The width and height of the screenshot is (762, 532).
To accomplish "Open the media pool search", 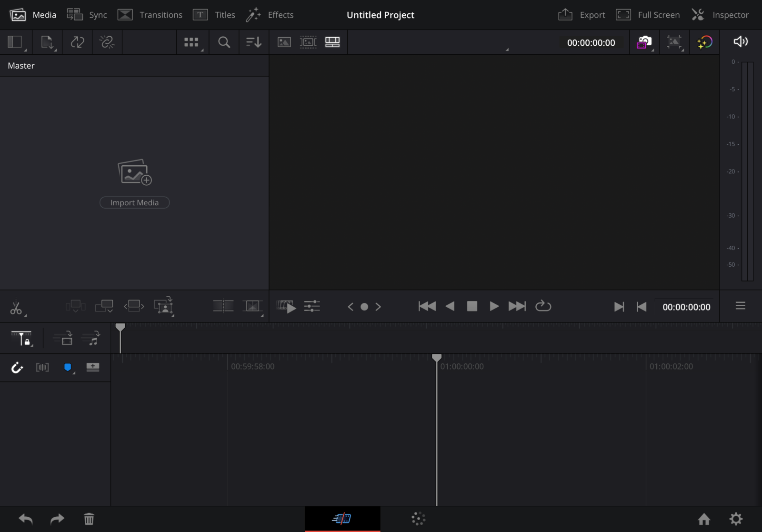I will click(x=224, y=42).
